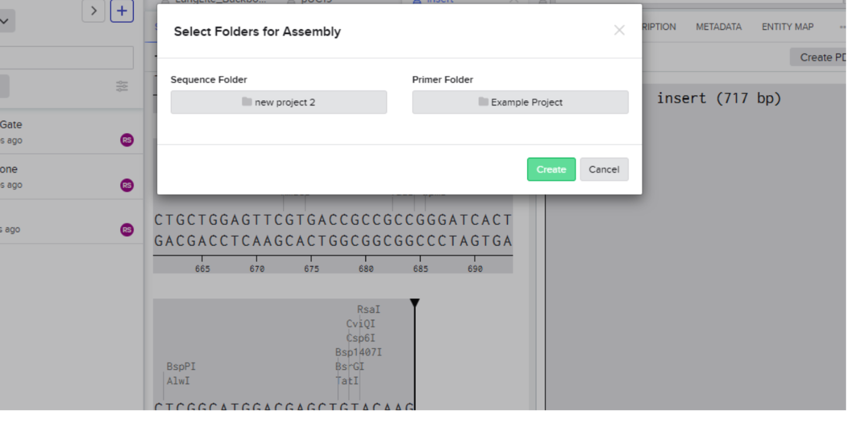Open the three-dots overflow after ENTITY MAP
This screenshot has width=868, height=423.
point(843,27)
